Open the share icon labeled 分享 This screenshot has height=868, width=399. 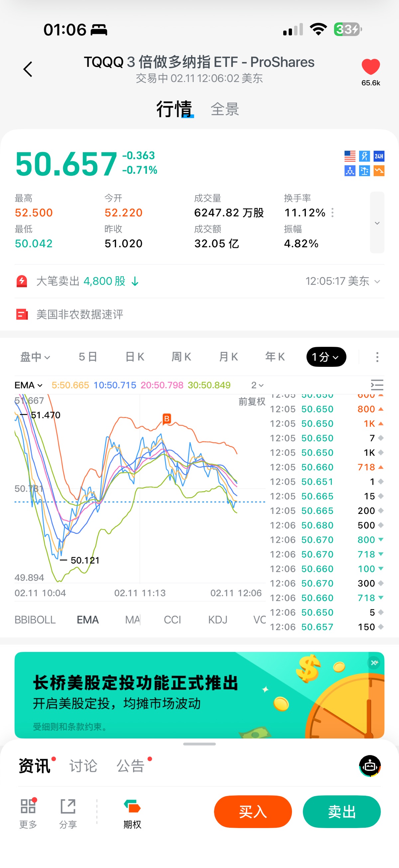pyautogui.click(x=68, y=813)
